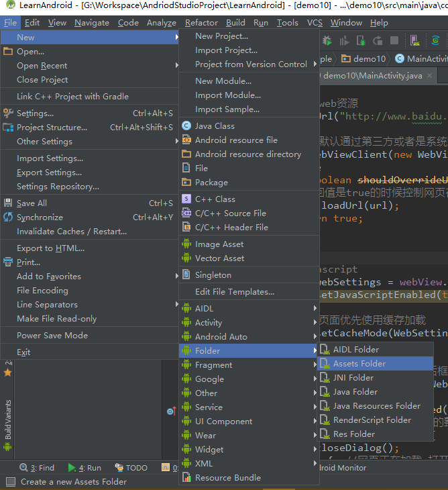Choose Exit from File menu
The height and width of the screenshot is (490, 448).
(x=89, y=352)
